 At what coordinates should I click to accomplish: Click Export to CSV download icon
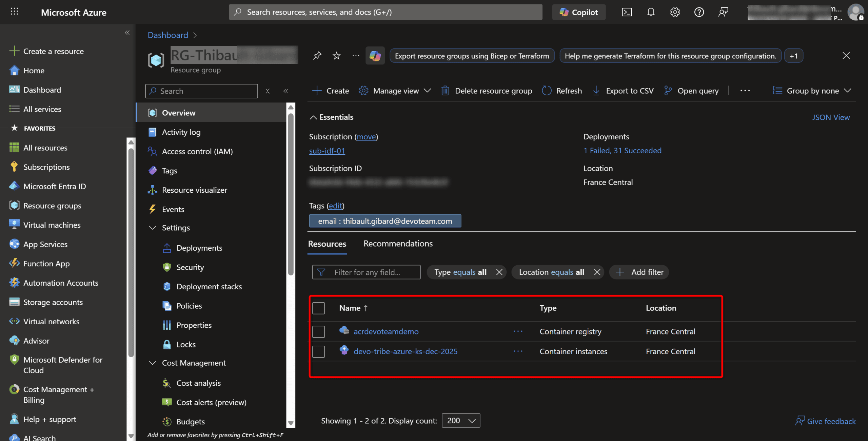[x=596, y=91]
